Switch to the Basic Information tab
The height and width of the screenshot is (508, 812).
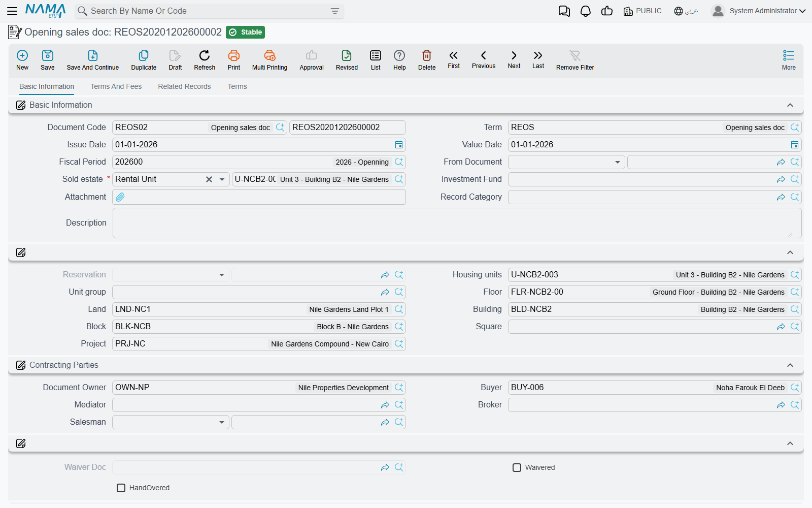(47, 86)
